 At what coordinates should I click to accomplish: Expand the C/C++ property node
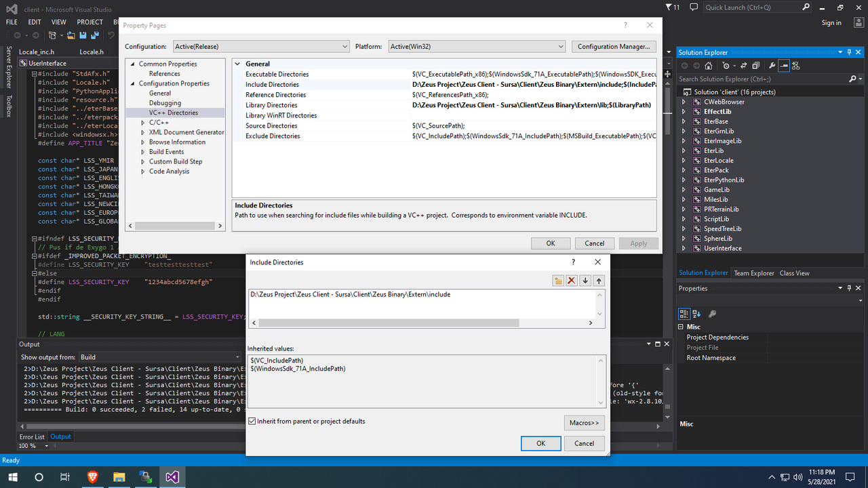(x=142, y=123)
